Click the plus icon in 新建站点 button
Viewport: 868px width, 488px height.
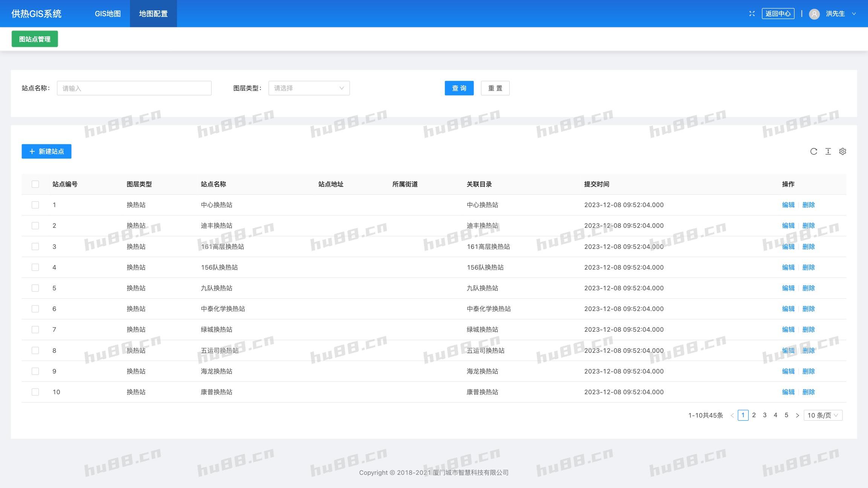pos(32,151)
